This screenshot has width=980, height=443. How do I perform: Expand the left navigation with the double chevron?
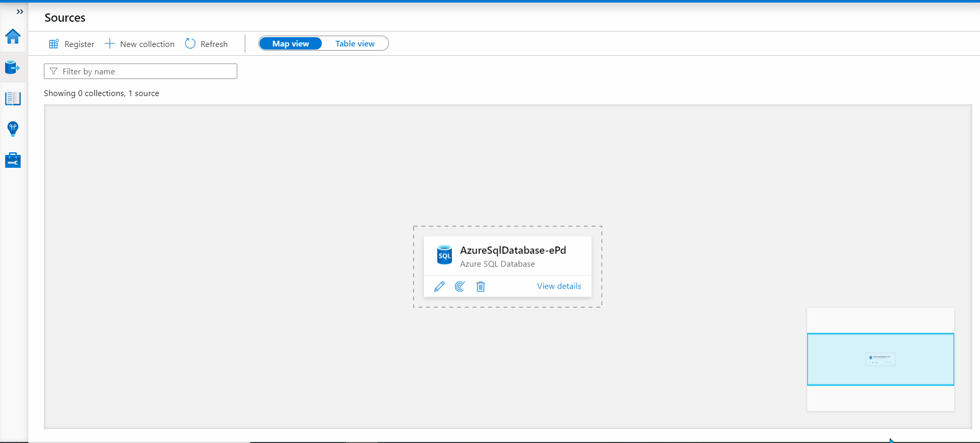[x=20, y=12]
